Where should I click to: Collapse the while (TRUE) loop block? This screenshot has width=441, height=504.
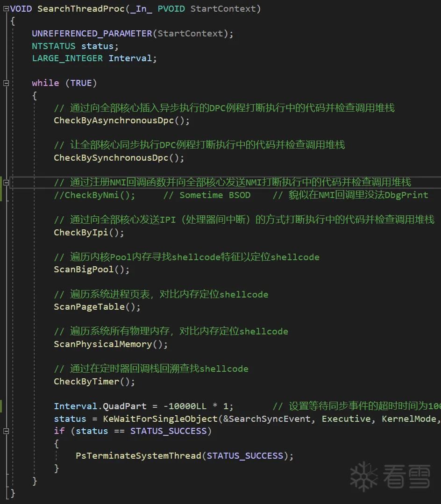(6, 83)
